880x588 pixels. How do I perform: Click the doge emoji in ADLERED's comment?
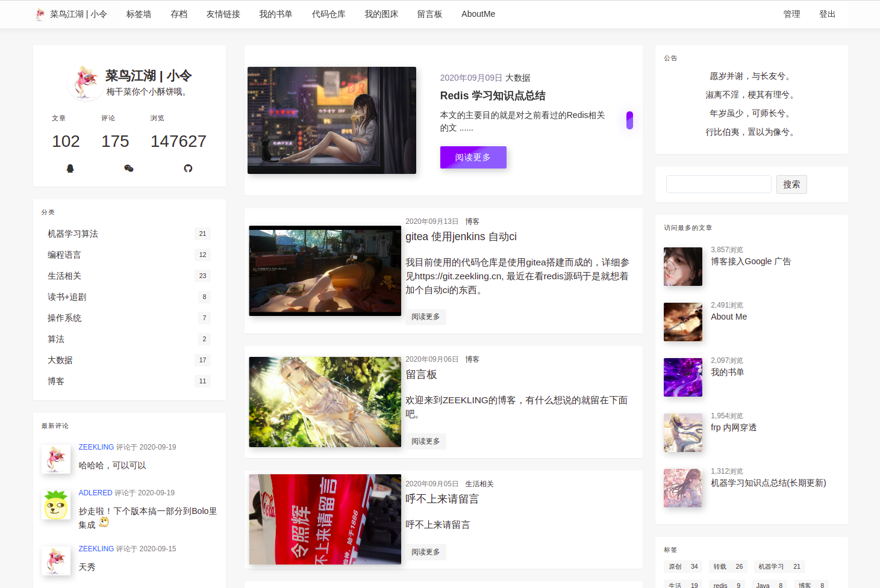[103, 522]
